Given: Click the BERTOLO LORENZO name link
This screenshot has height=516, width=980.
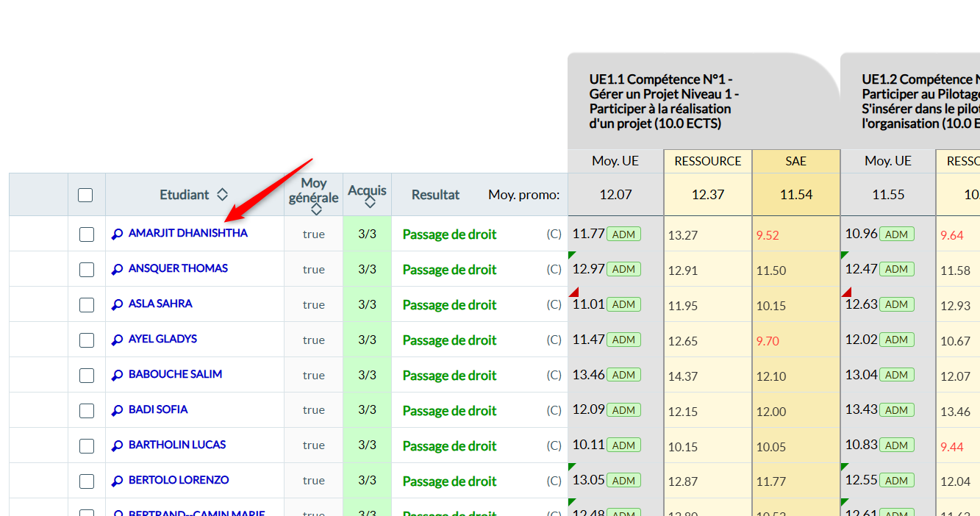Looking at the screenshot, I should click(179, 480).
